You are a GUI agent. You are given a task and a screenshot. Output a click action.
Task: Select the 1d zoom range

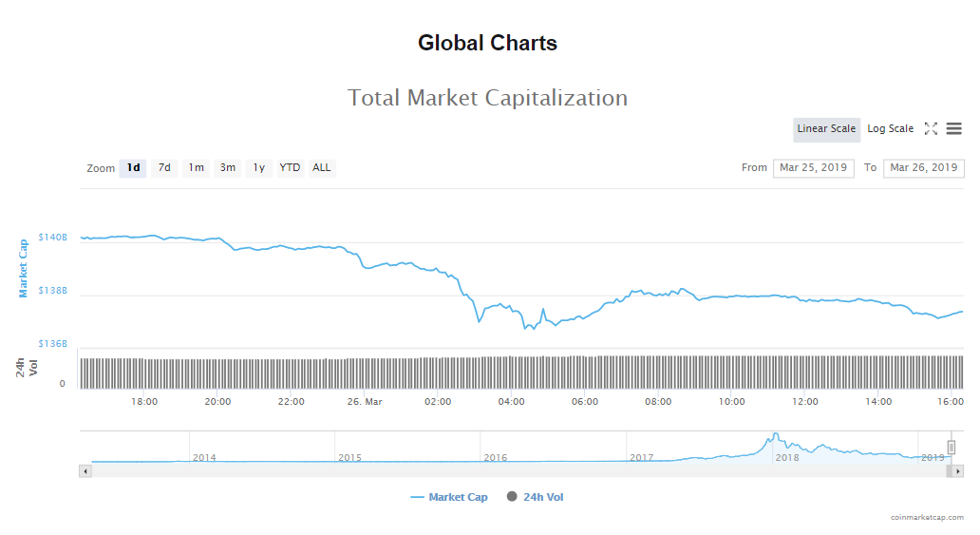coord(133,168)
